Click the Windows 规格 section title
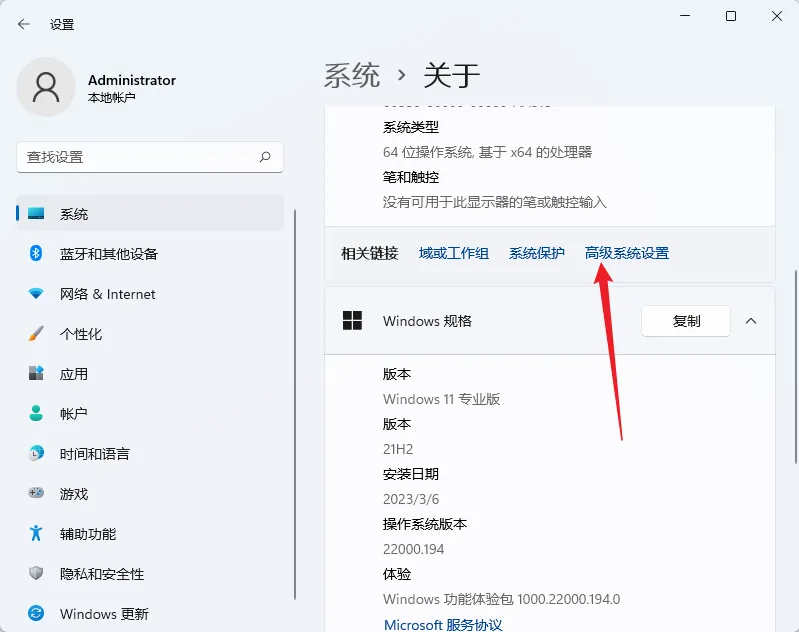Screen dimensions: 799x632 [427, 321]
